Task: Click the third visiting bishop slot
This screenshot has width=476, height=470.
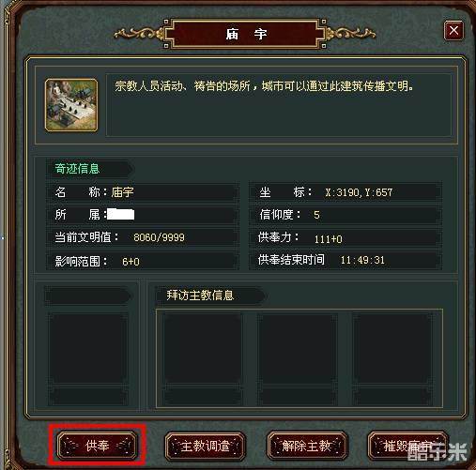Action: [x=392, y=358]
